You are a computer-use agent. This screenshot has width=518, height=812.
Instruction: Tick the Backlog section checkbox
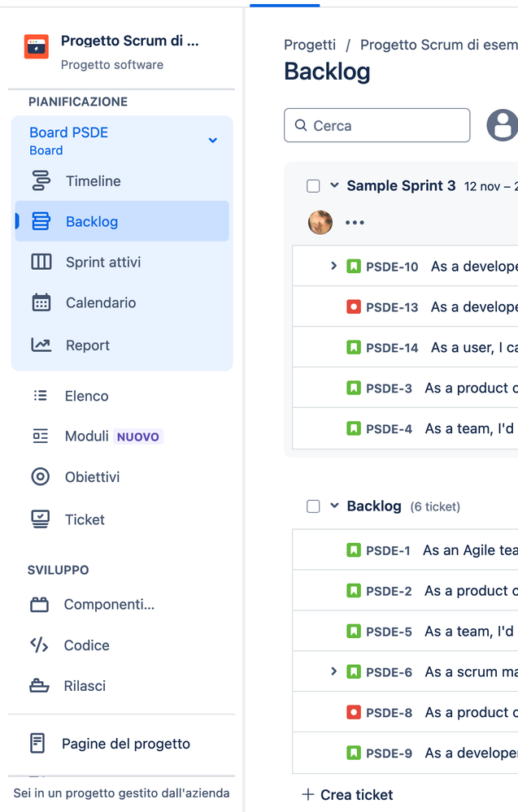313,506
